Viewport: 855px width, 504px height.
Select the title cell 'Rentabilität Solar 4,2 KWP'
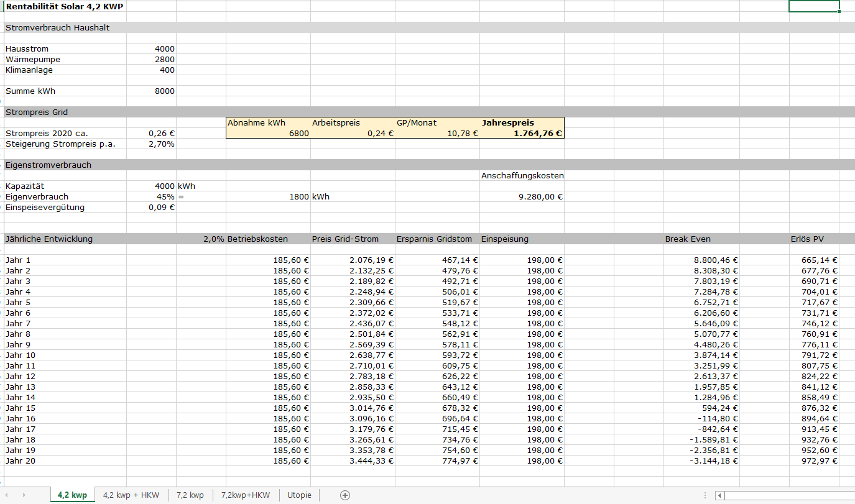point(65,6)
